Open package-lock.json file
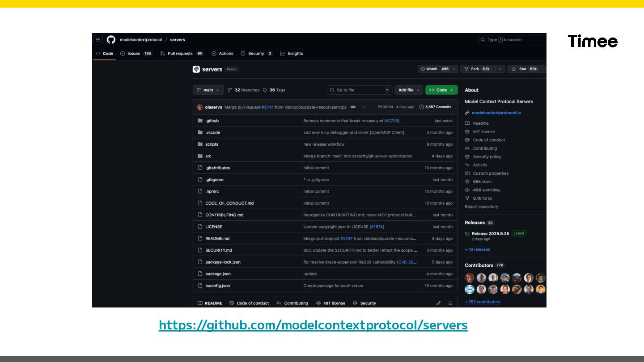This screenshot has height=362, width=644. [223, 262]
